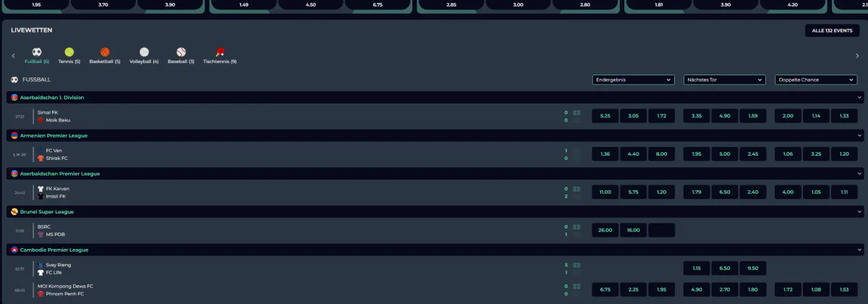Open the Brunei Super League link

pos(47,212)
